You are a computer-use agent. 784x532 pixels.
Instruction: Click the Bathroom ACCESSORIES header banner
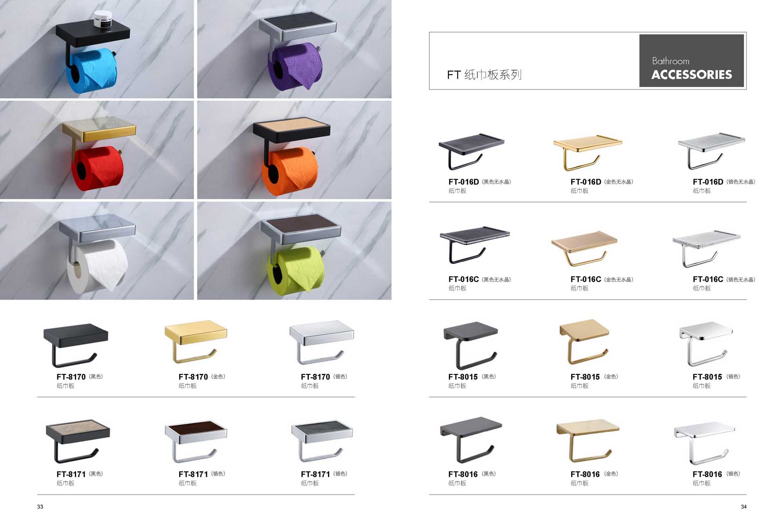click(691, 60)
